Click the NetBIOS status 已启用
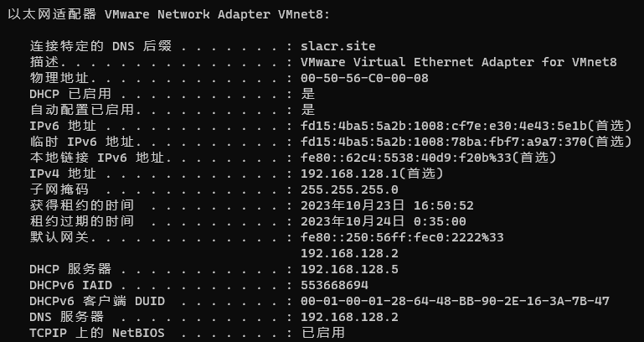The height and width of the screenshot is (342, 644). point(322,333)
